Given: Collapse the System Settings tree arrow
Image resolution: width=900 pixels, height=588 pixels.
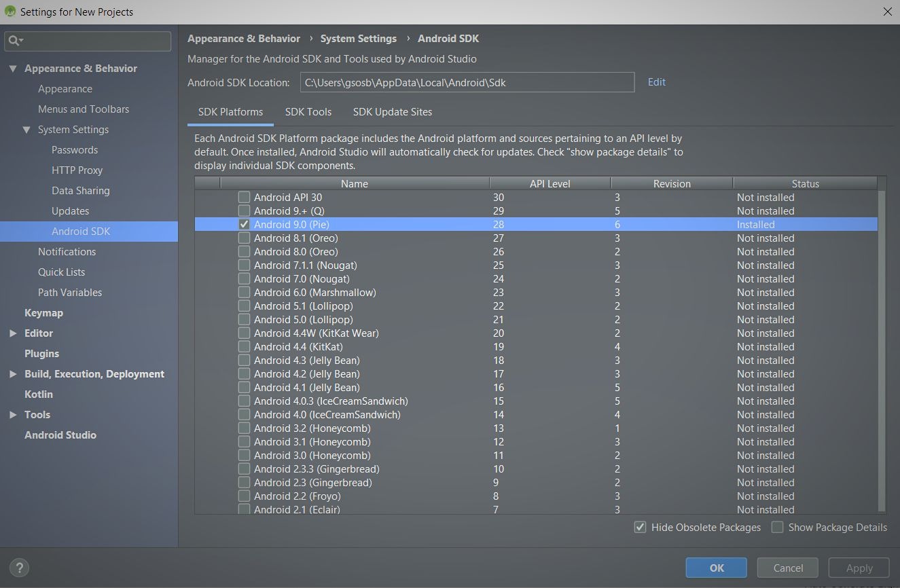Looking at the screenshot, I should point(26,130).
